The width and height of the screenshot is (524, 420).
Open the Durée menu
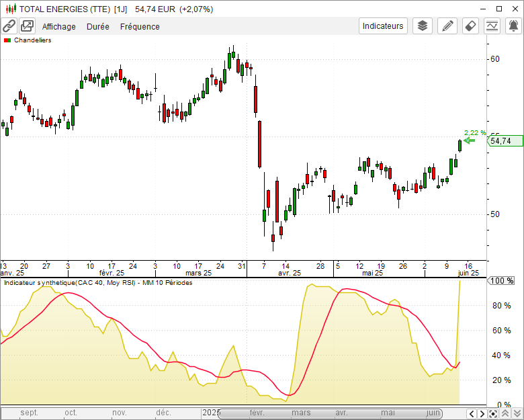pos(98,27)
